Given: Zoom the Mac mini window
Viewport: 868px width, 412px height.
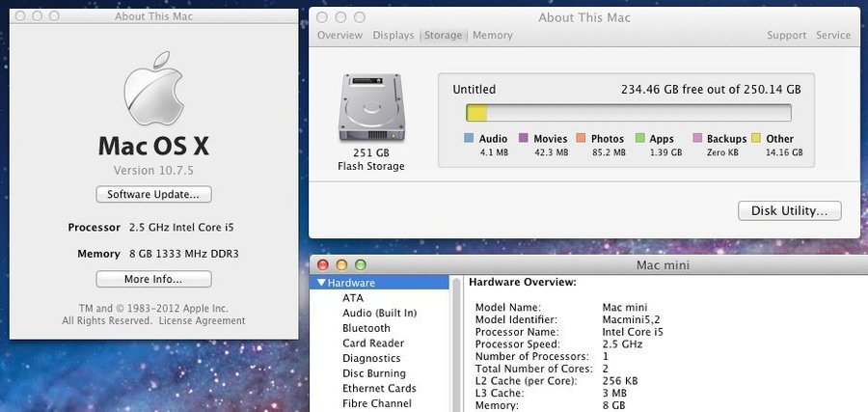Looking at the screenshot, I should (361, 265).
